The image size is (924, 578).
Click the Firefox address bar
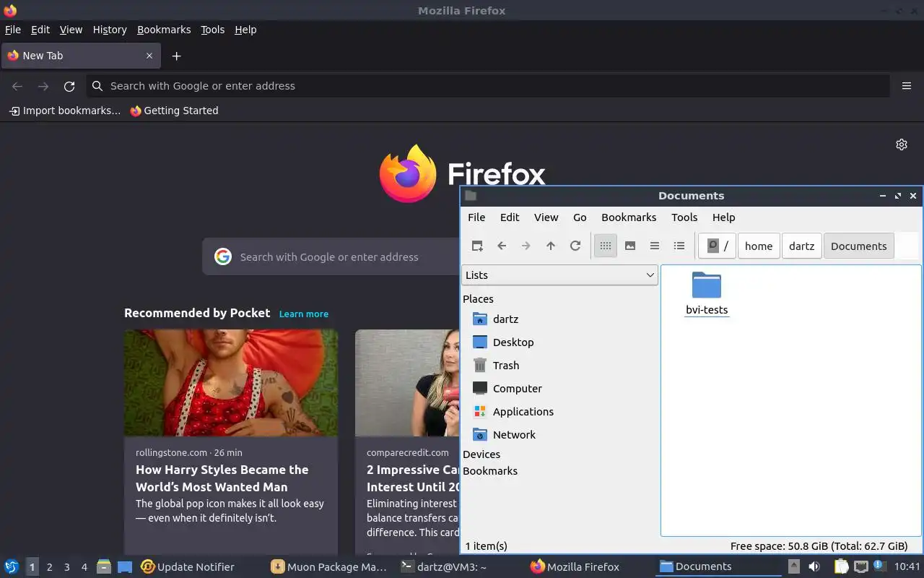[x=488, y=86]
